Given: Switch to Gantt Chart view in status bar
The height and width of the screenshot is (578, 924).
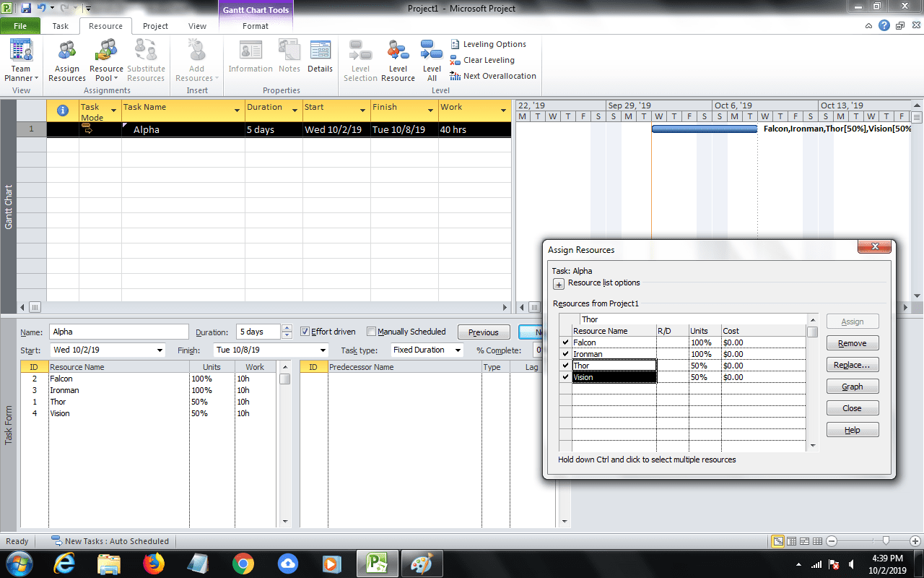Looking at the screenshot, I should (x=777, y=541).
